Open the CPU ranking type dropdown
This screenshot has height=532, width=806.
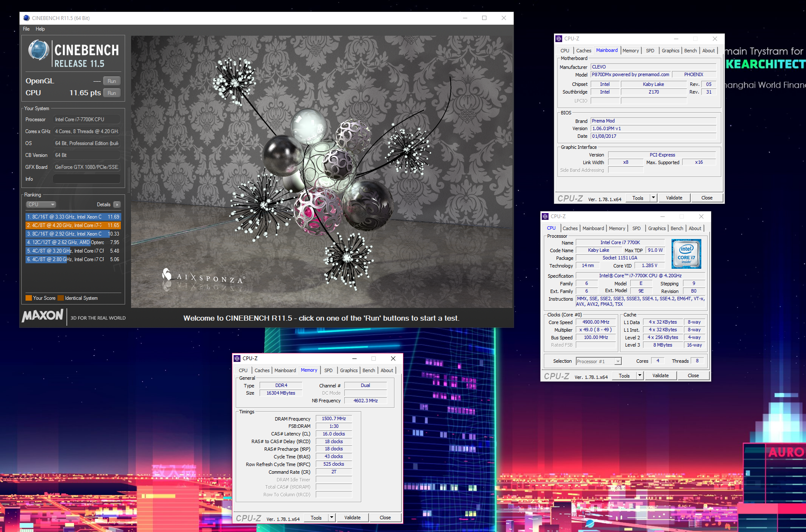point(41,205)
